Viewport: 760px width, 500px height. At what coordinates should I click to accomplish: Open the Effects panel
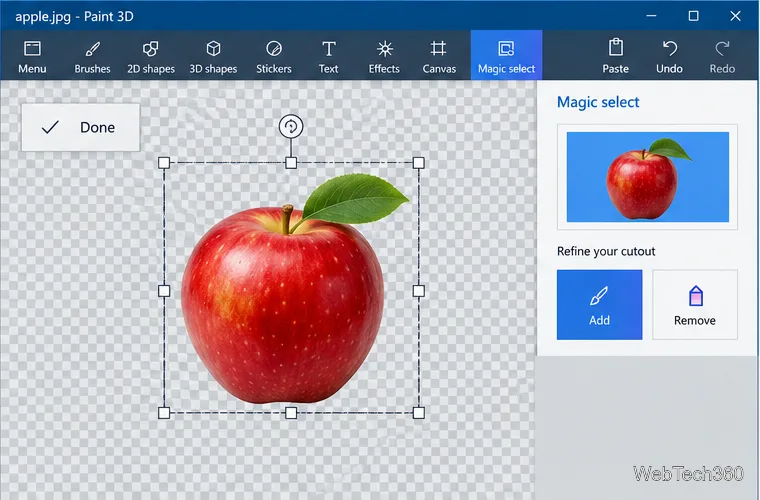384,56
